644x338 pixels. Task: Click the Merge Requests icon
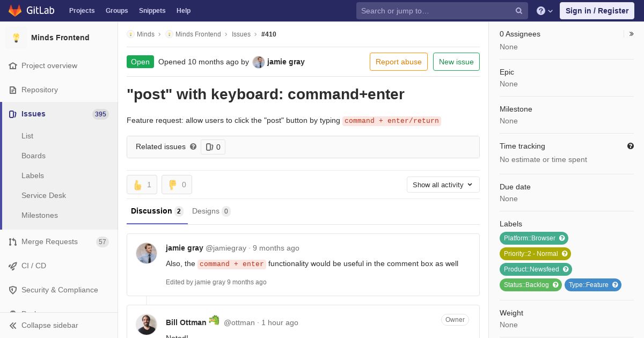click(x=13, y=241)
